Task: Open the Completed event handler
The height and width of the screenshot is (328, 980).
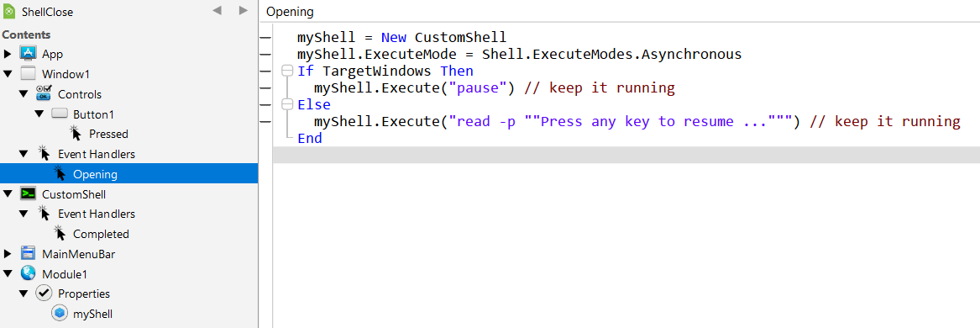Action: 102,234
